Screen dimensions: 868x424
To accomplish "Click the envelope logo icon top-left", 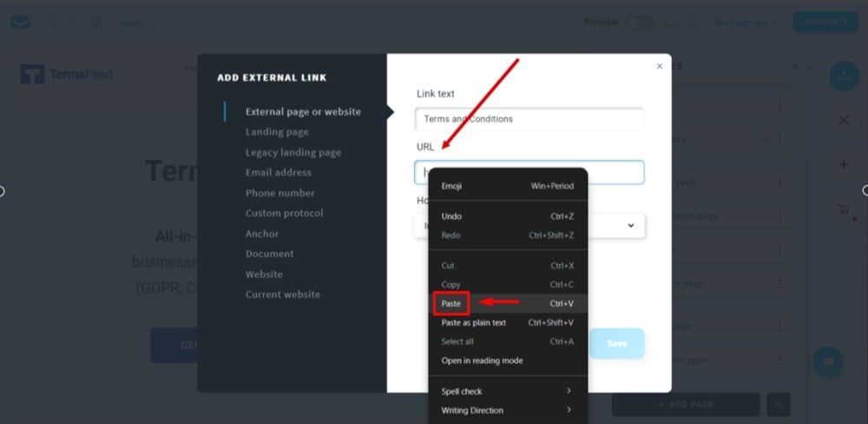I will pos(21,23).
